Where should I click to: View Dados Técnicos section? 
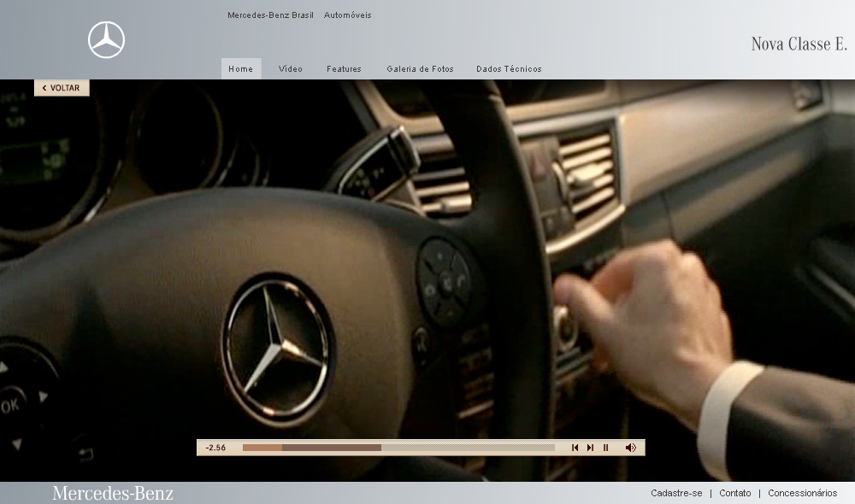pos(509,69)
